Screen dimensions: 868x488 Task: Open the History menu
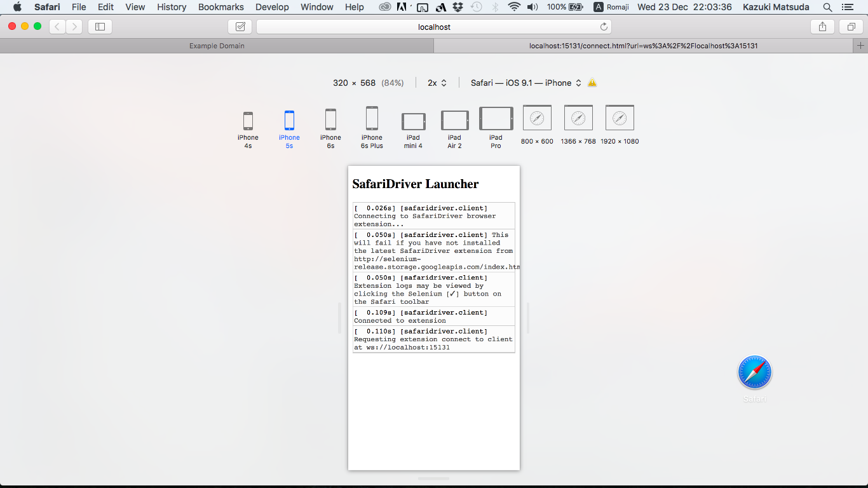pyautogui.click(x=172, y=7)
